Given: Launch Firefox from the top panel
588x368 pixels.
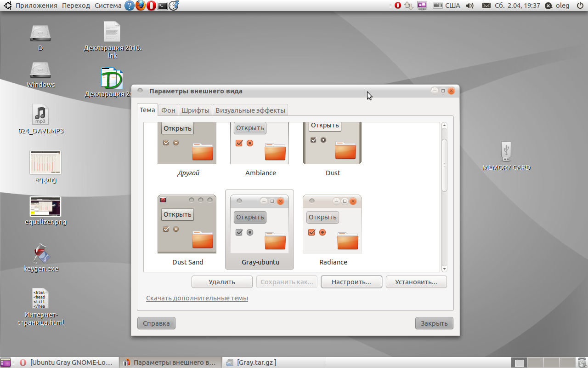Looking at the screenshot, I should [141, 6].
